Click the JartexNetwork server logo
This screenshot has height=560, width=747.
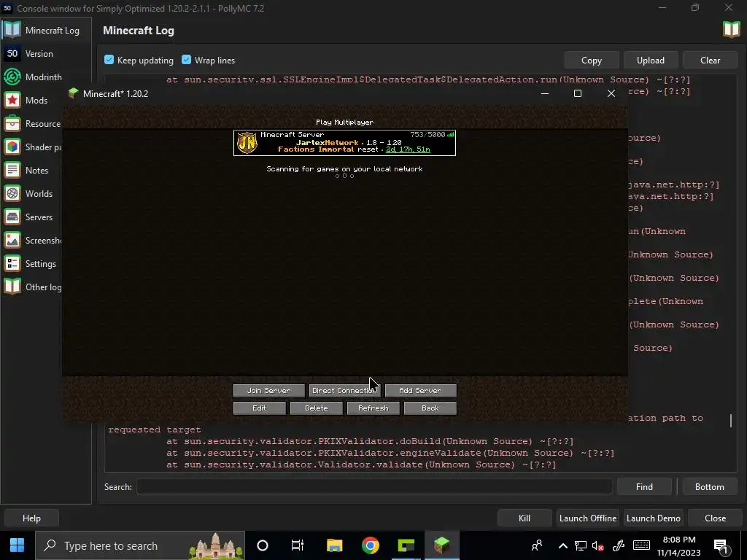247,143
